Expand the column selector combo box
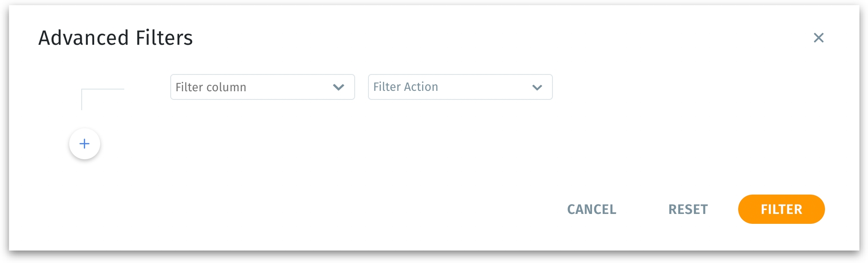 pyautogui.click(x=262, y=87)
